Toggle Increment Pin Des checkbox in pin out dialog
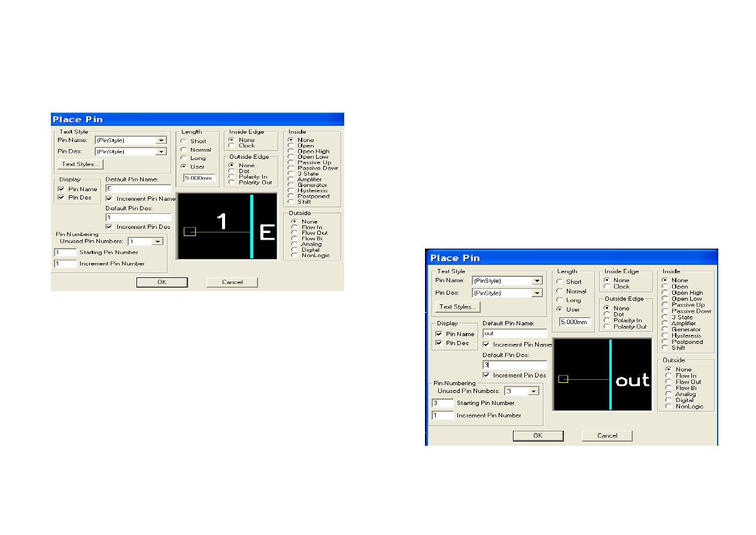This screenshot has width=756, height=535. point(486,375)
